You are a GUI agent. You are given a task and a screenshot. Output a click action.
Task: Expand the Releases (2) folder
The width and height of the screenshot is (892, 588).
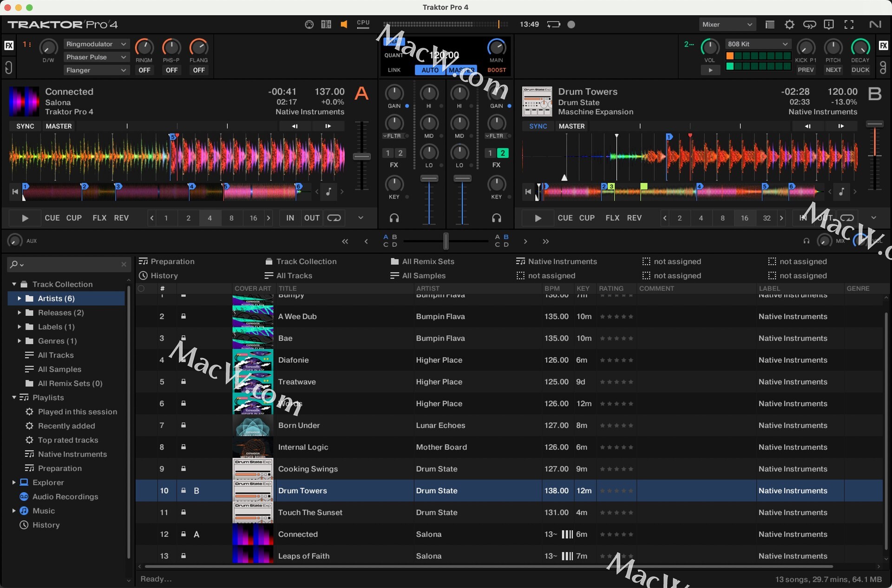pos(20,313)
